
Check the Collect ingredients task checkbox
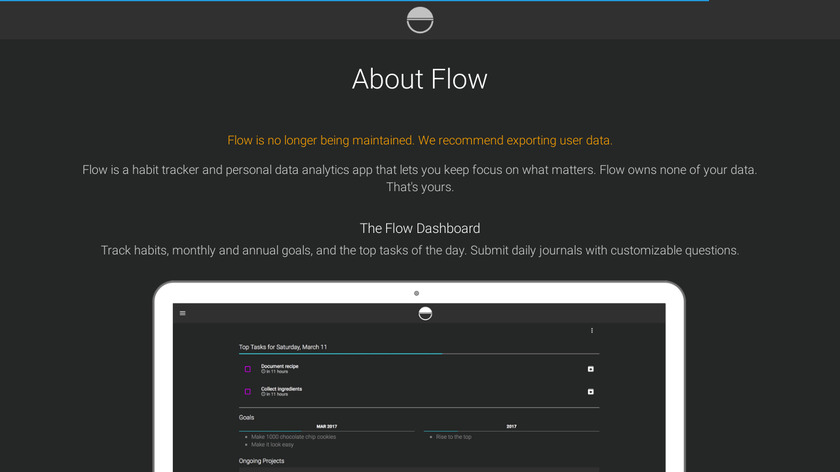pyautogui.click(x=248, y=392)
